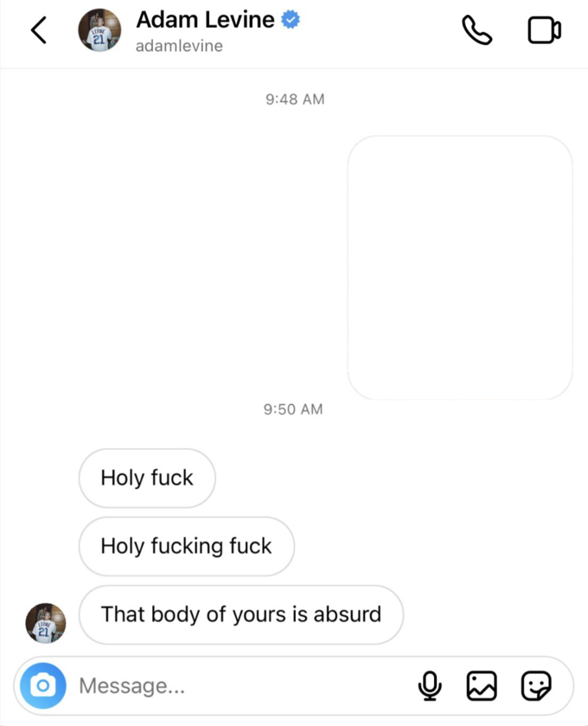This screenshot has height=726, width=588.
Task: Open the blue camera button
Action: [43, 685]
